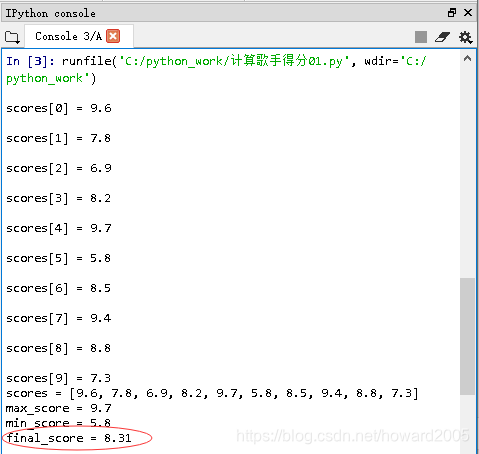Screen dimensions: 479x454
Task: Close the IPython console pane
Action: click(x=468, y=13)
